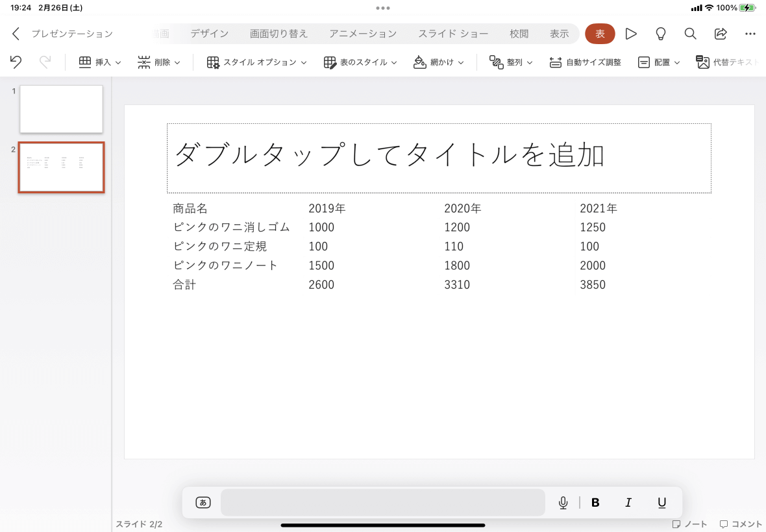Switch to the 校閲 tab

(519, 34)
